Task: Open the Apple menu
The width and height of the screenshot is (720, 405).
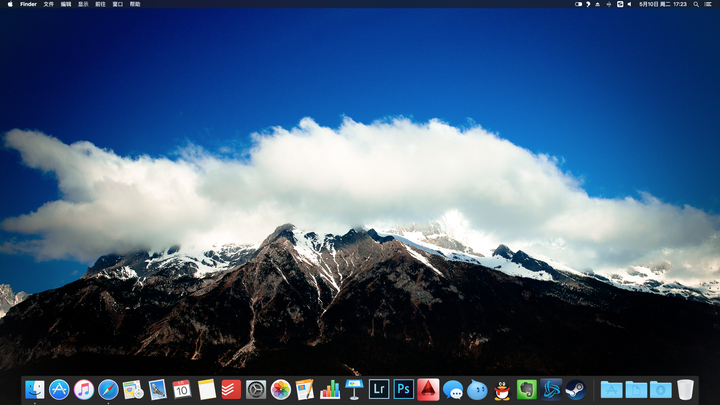Action: click(x=10, y=4)
